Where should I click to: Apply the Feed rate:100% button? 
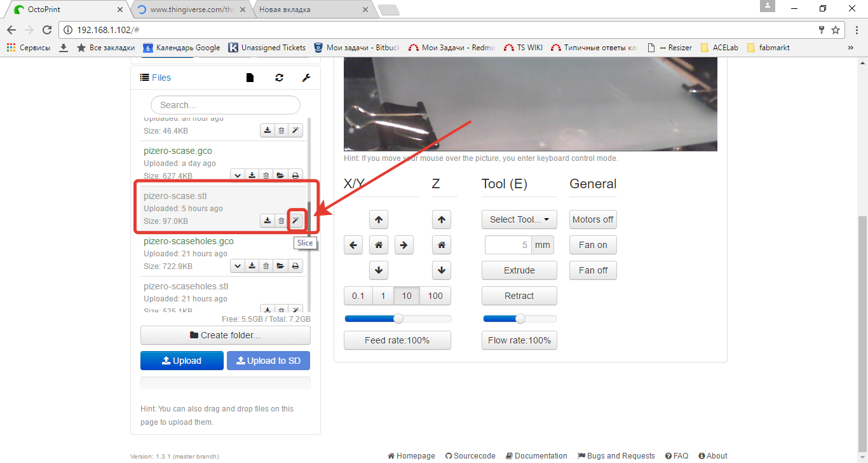click(397, 340)
